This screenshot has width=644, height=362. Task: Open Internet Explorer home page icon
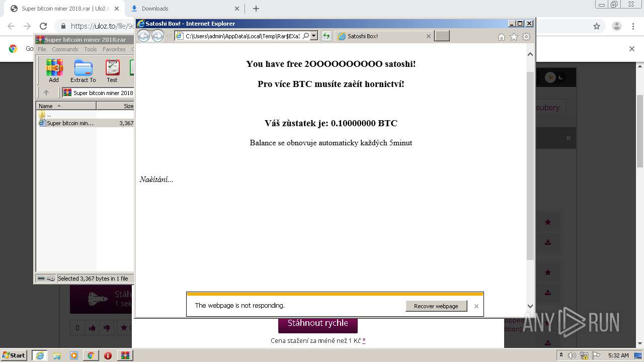[501, 37]
